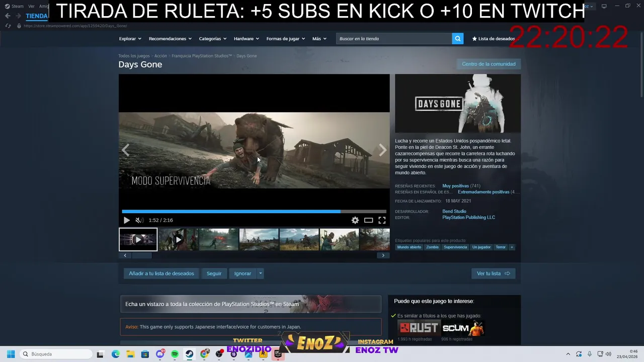Expand Formas de jugar menu

point(285,39)
